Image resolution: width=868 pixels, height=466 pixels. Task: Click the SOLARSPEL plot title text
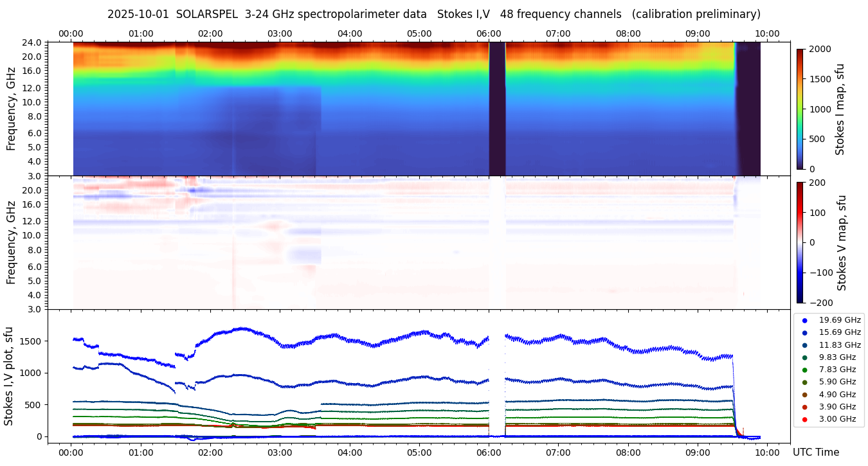[x=433, y=14]
